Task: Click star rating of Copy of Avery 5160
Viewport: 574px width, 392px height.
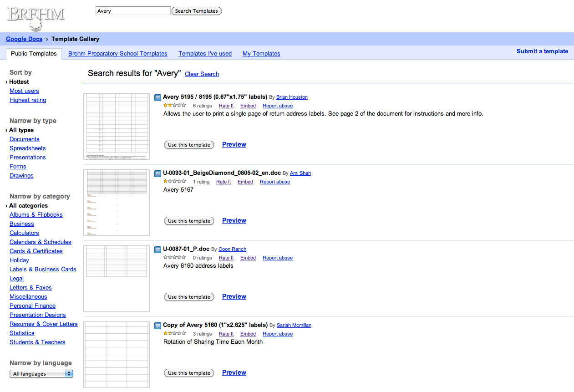Action: 174,334
